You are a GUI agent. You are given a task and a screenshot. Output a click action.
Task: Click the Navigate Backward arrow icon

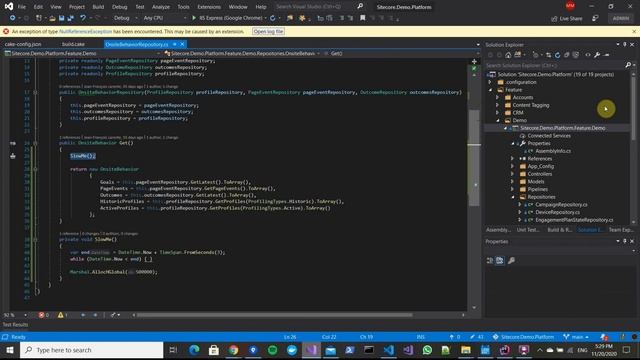point(13,18)
